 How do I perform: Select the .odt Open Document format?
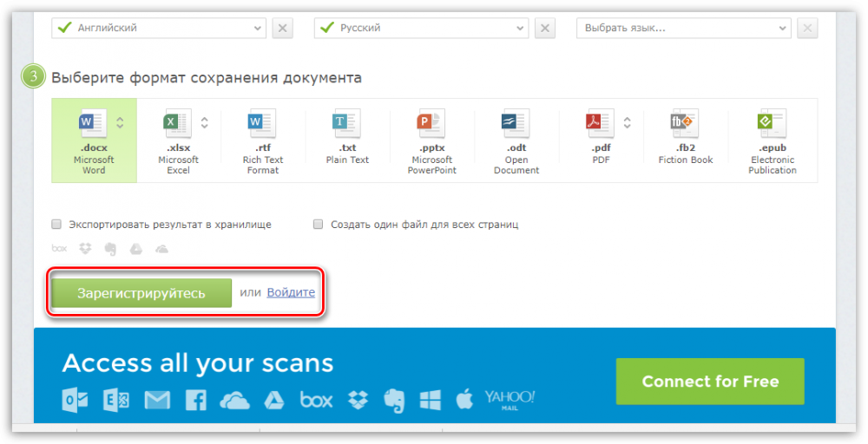point(516,139)
